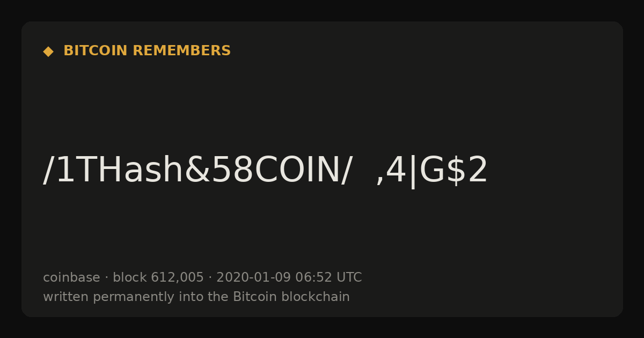The image size is (644, 338).
Task: Click the word REMEMBERS in the header
Action: pos(181,51)
